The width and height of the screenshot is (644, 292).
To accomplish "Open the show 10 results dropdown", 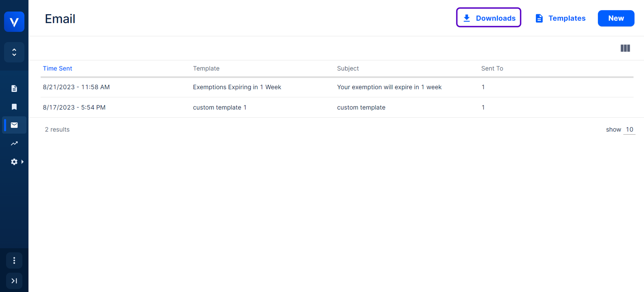I will [x=629, y=130].
